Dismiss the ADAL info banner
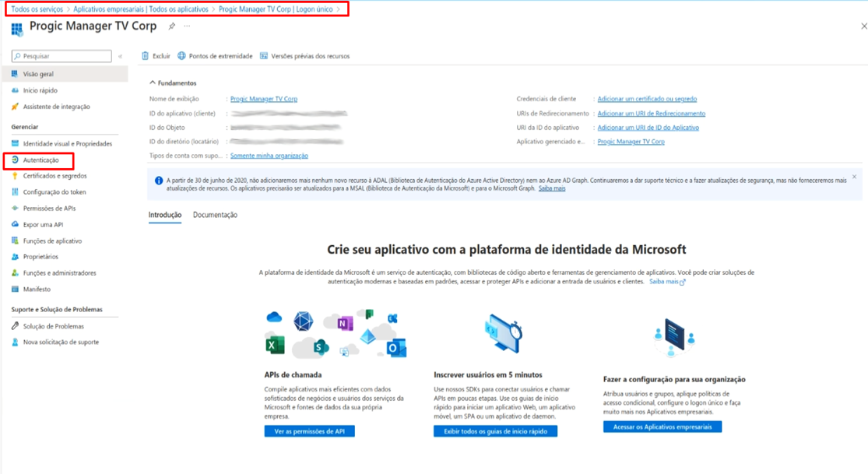The image size is (868, 474). pos(854,177)
